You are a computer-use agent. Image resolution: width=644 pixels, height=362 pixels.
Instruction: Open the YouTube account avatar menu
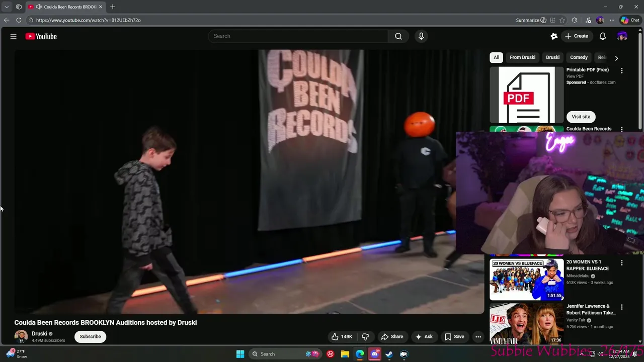click(x=622, y=36)
